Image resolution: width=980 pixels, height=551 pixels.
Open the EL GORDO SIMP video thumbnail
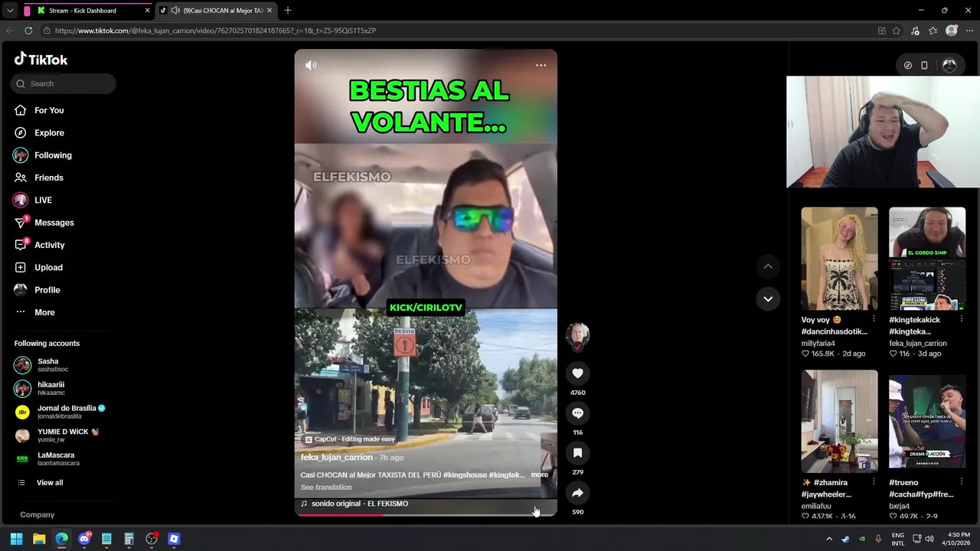tap(927, 259)
